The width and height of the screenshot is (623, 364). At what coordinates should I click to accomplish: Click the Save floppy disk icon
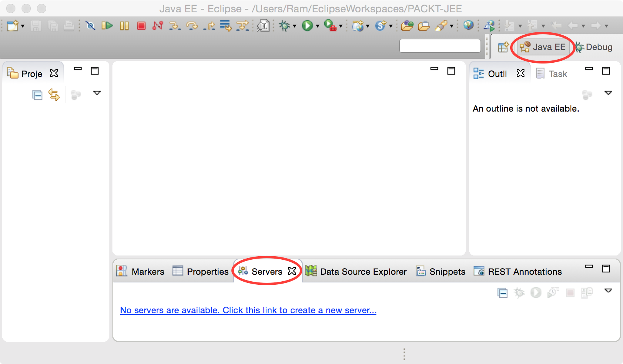pos(36,26)
